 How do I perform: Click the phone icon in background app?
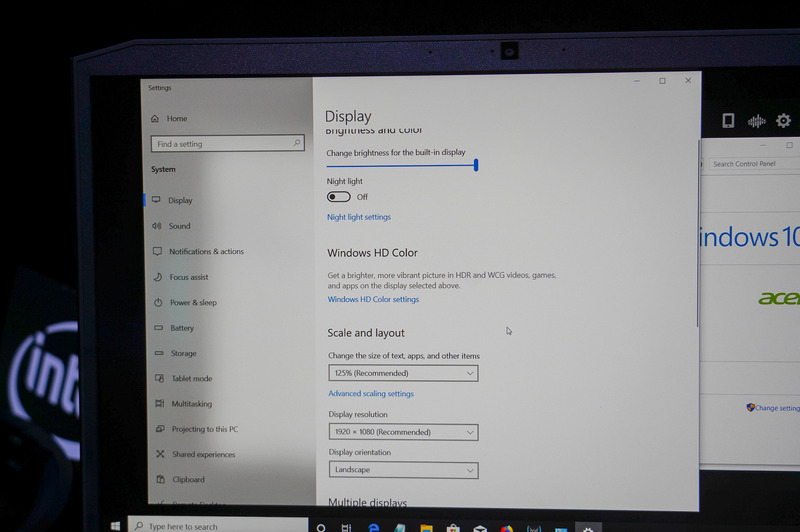728,121
